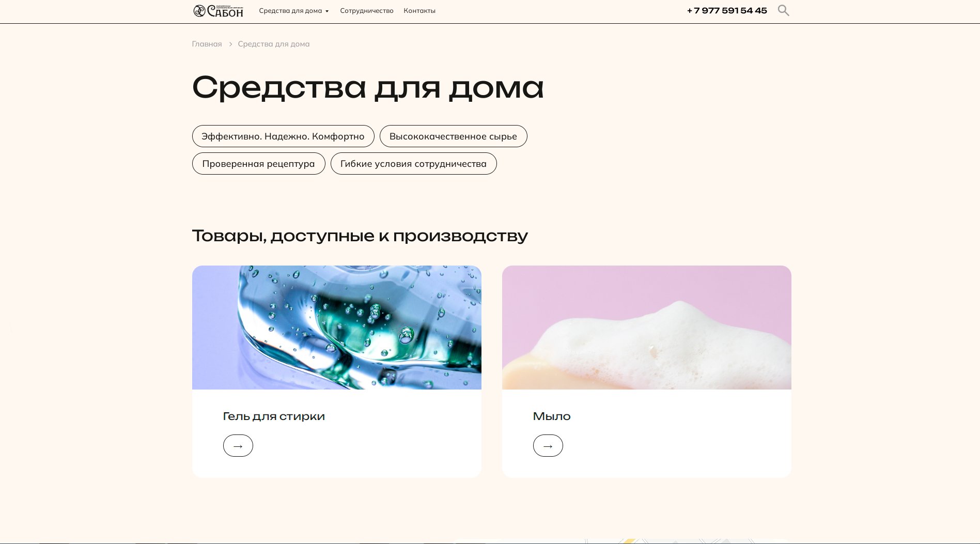This screenshot has width=980, height=544.
Task: Open the soap foam product image
Action: (647, 328)
